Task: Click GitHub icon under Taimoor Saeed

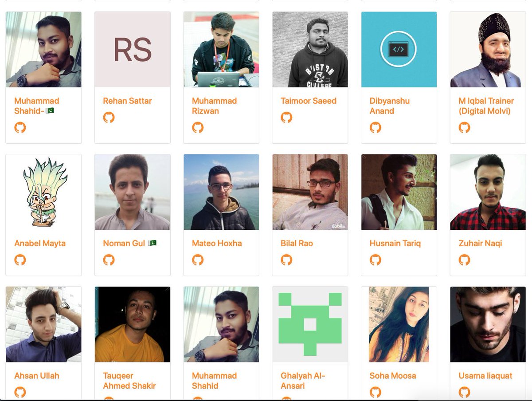Action: click(x=287, y=118)
